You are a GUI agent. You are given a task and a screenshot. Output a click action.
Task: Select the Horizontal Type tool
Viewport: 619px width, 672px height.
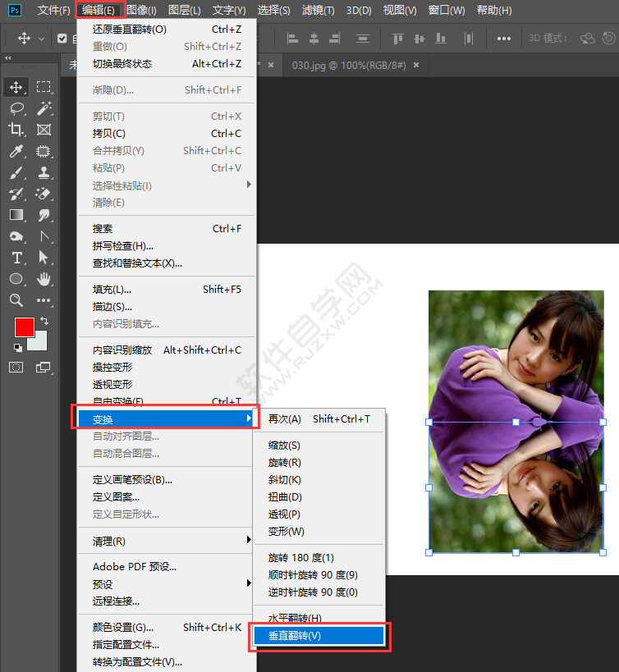pyautogui.click(x=16, y=258)
